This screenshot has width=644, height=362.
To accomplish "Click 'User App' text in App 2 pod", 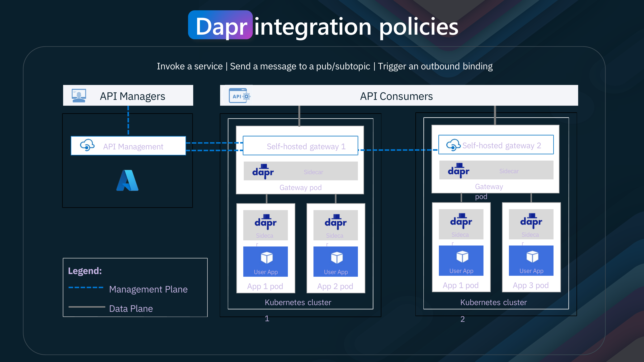I will coord(336,272).
